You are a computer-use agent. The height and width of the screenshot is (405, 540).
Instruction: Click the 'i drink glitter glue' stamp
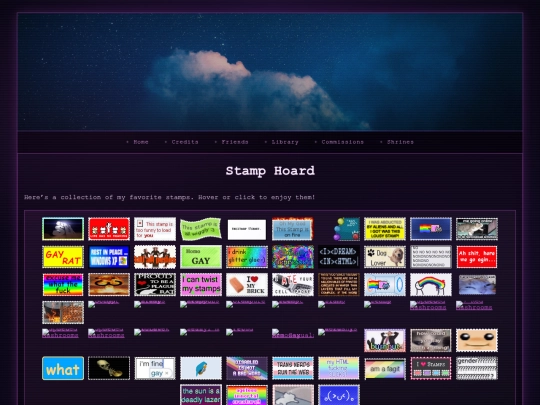(247, 257)
